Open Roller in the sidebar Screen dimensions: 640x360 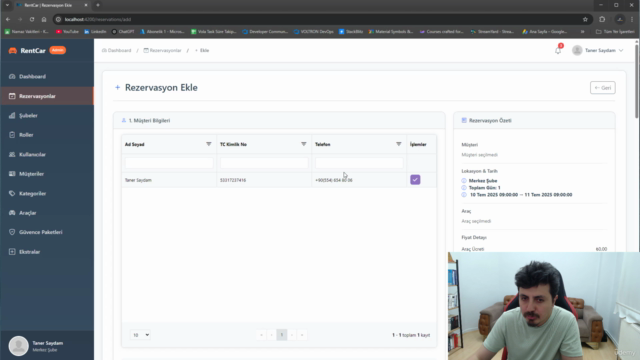point(47,135)
